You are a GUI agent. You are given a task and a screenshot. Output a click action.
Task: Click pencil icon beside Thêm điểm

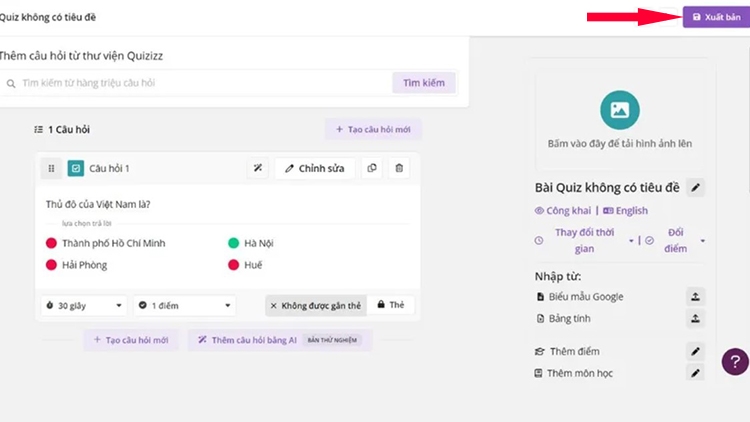(695, 352)
